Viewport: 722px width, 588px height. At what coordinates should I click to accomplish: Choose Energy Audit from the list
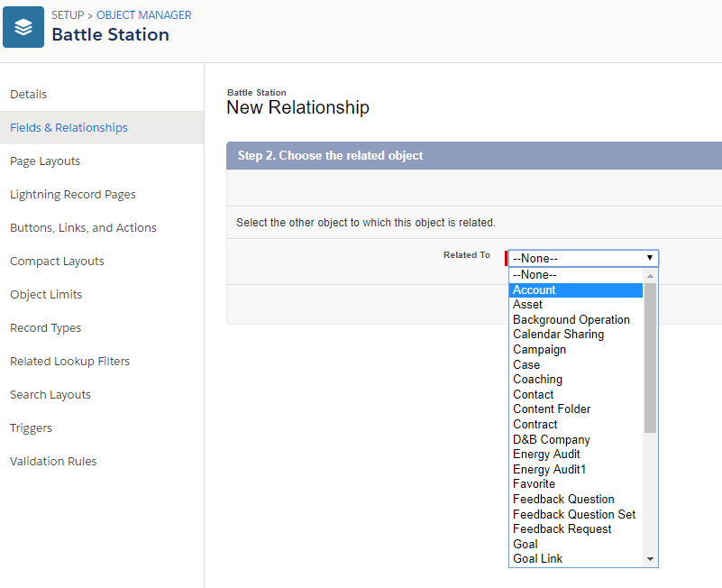pos(546,454)
